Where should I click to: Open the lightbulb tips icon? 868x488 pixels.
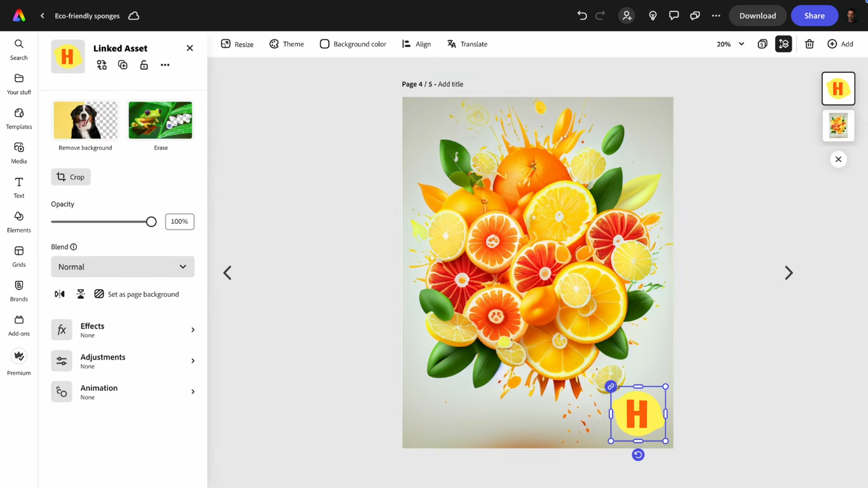tap(653, 16)
